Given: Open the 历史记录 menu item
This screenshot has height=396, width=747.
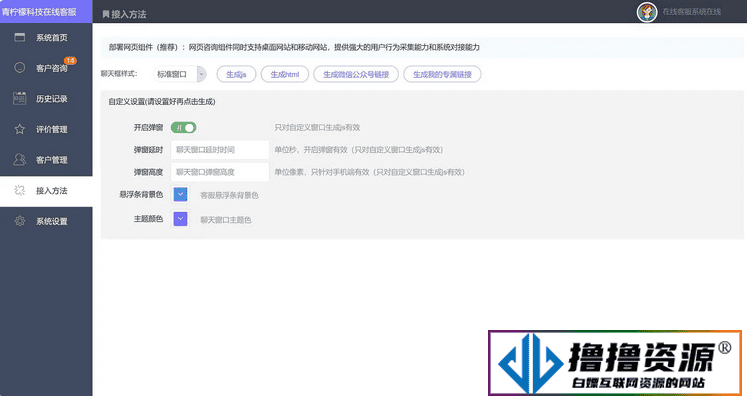Looking at the screenshot, I should click(x=46, y=98).
